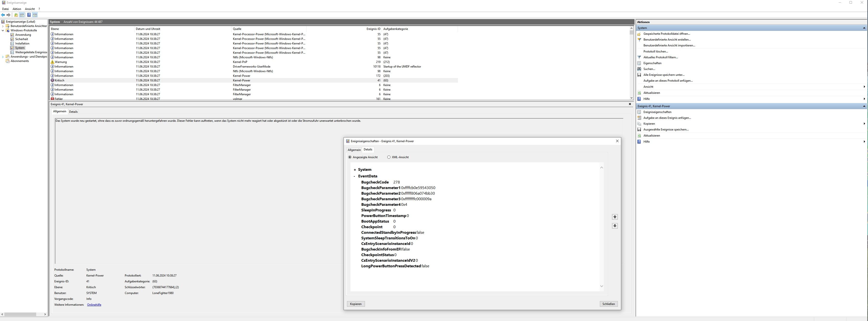The image size is (868, 321).
Task: Go to the previous event with the up arrow
Action: click(615, 217)
